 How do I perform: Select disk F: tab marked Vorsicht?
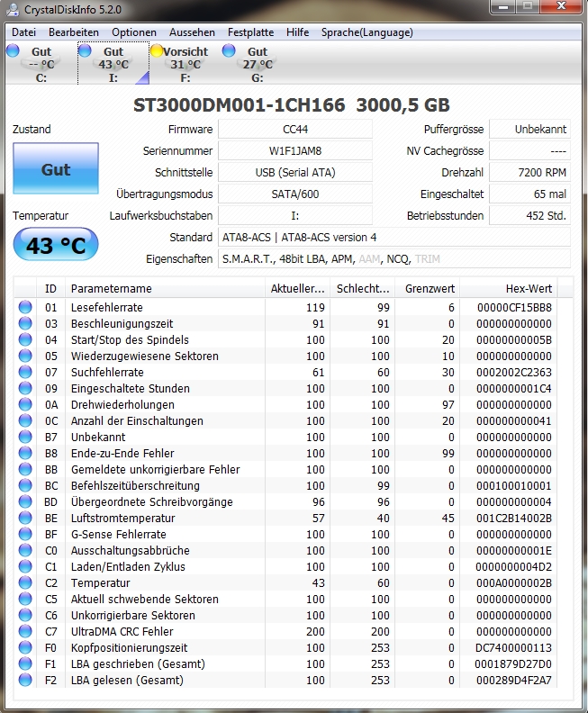pyautogui.click(x=185, y=64)
